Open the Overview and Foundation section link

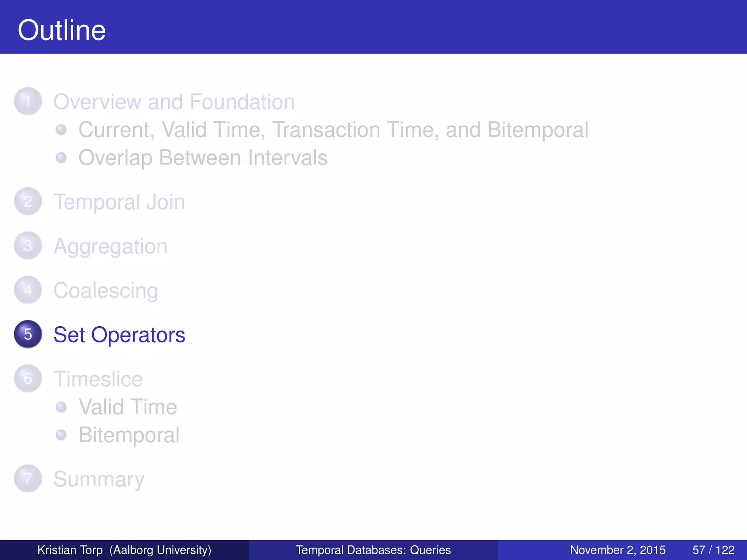174,101
